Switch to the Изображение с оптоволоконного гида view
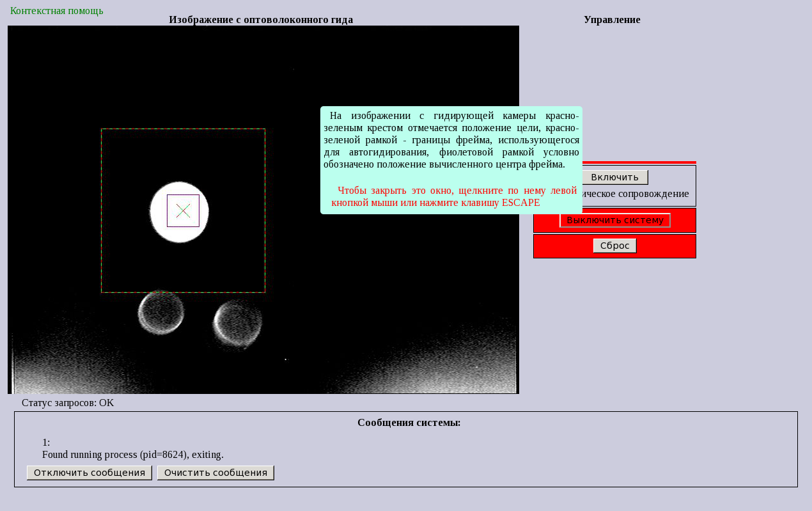Image resolution: width=812 pixels, height=511 pixels. (260, 19)
